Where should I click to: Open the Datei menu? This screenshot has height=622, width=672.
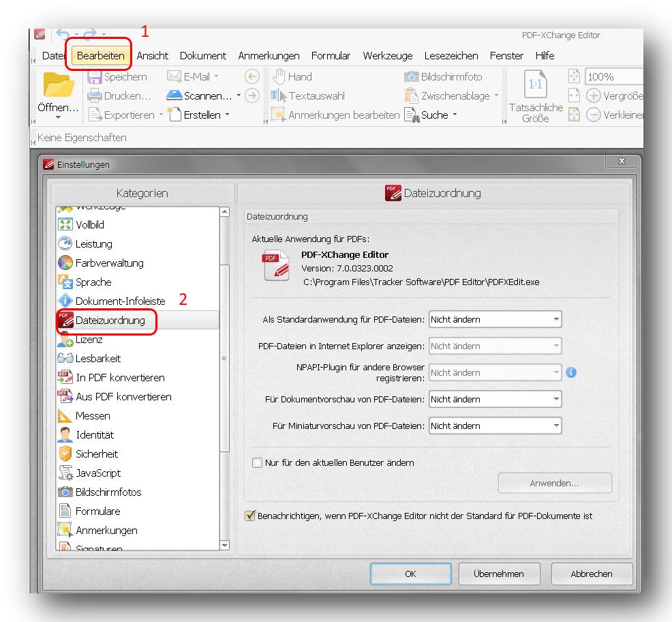(x=53, y=55)
